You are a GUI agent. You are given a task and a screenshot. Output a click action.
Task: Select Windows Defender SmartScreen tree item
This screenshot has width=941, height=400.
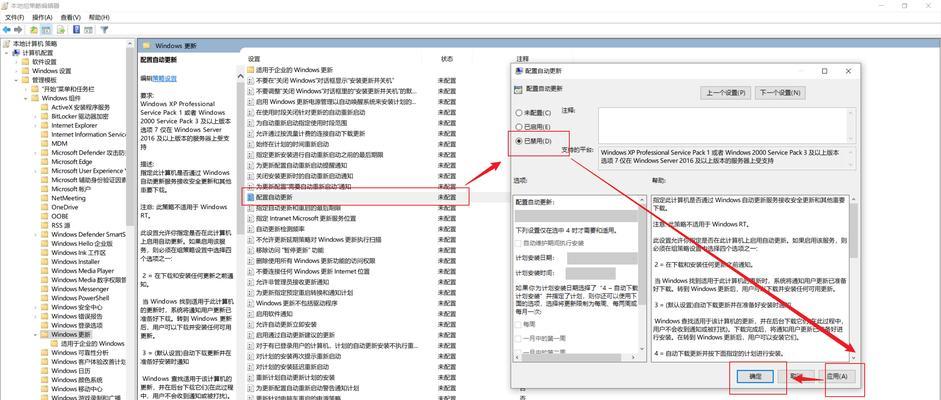88,234
